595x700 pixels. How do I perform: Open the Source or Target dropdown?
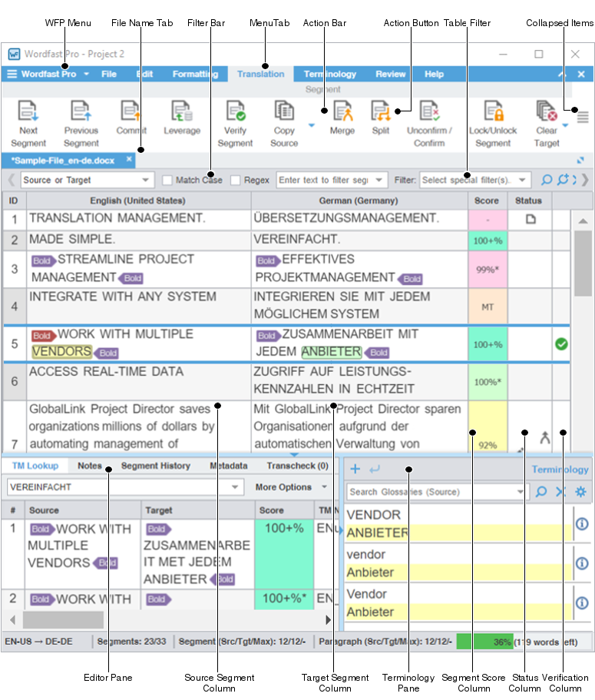tap(88, 180)
